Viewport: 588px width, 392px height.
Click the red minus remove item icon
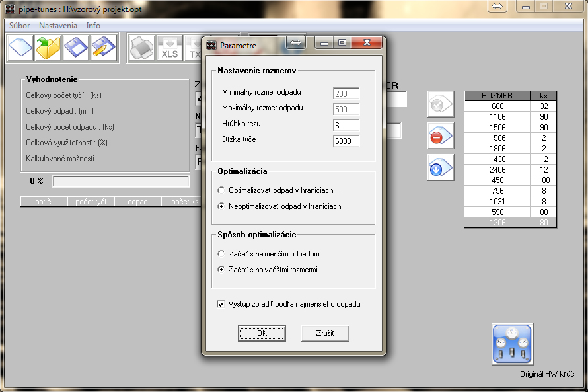[439, 136]
